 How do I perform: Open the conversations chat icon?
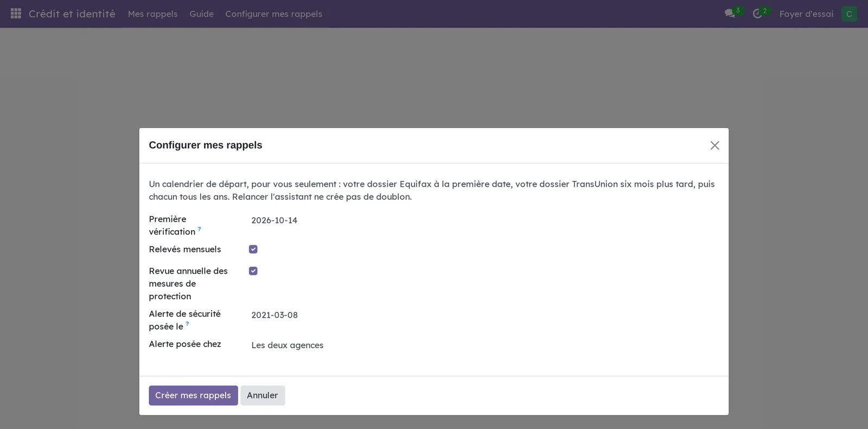[x=730, y=14]
